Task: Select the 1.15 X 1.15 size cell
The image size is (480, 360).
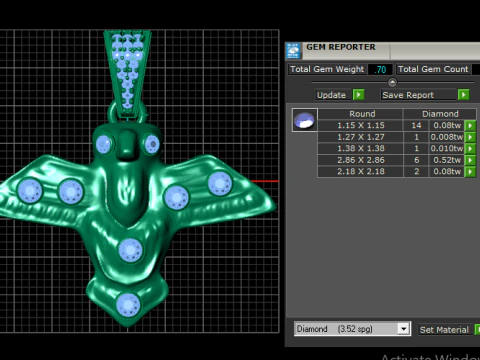Action: click(361, 126)
